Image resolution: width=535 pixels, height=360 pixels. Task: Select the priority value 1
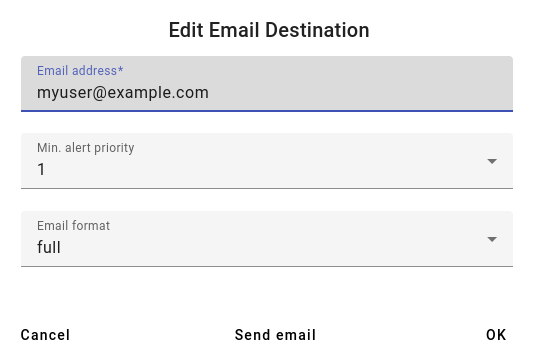click(x=41, y=169)
